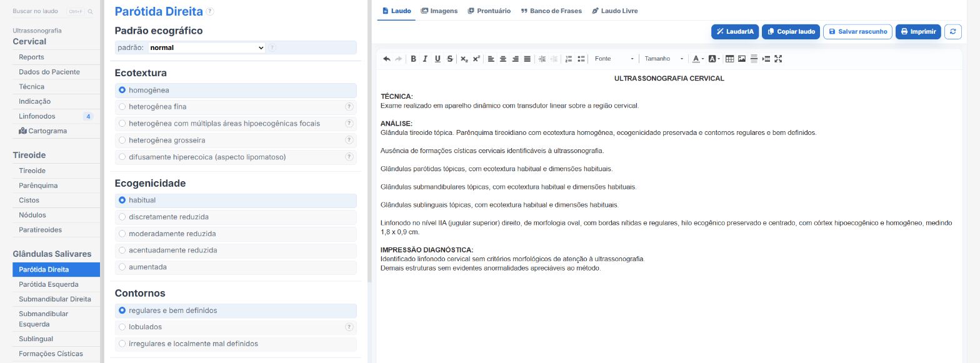Select 'heterogênea fina' ecotextura option
Image resolution: width=980 pixels, height=363 pixels.
[236, 107]
